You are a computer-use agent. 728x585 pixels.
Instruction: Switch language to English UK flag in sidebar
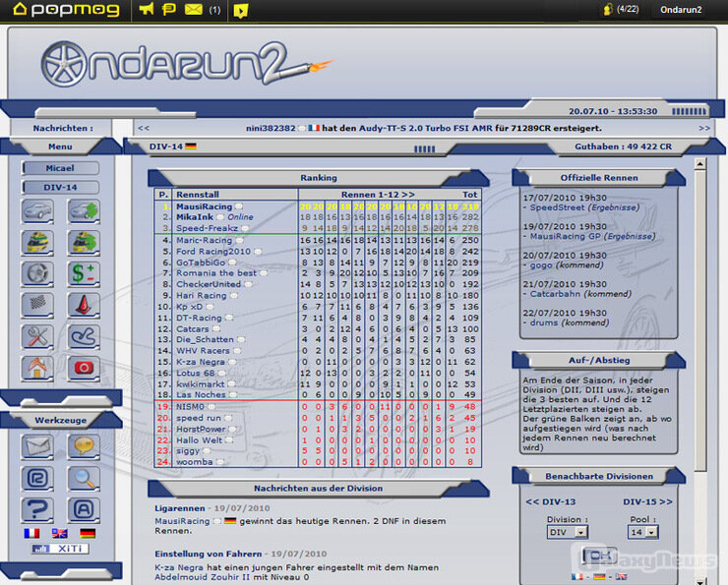(x=59, y=534)
